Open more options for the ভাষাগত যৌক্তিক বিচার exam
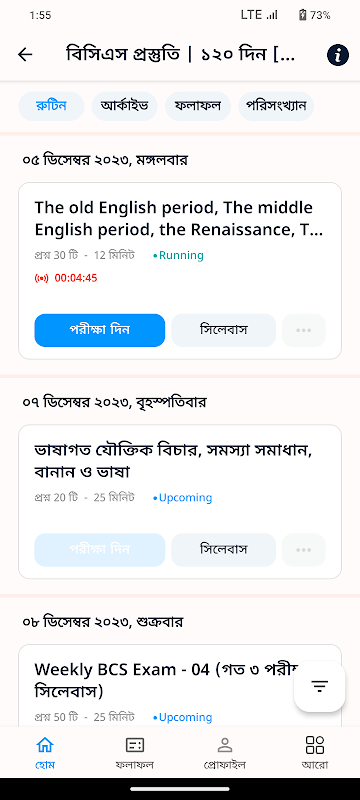This screenshot has height=800, width=360. pos(303,550)
